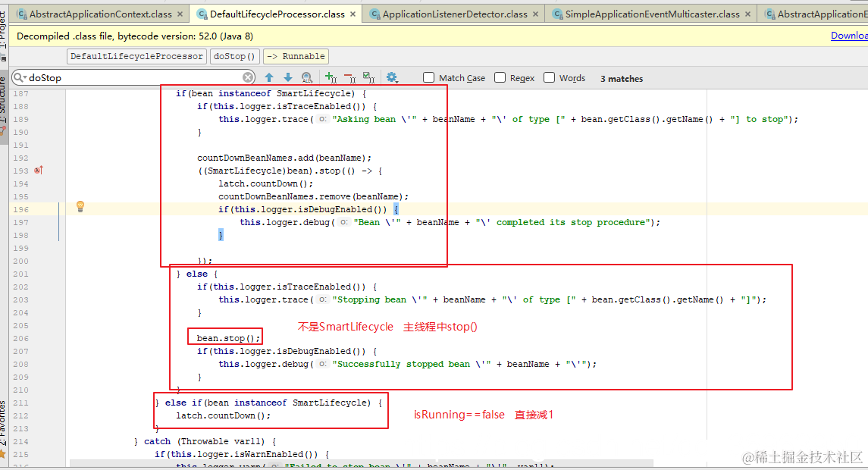Open search history magnifier dropdown

pyautogui.click(x=20, y=77)
